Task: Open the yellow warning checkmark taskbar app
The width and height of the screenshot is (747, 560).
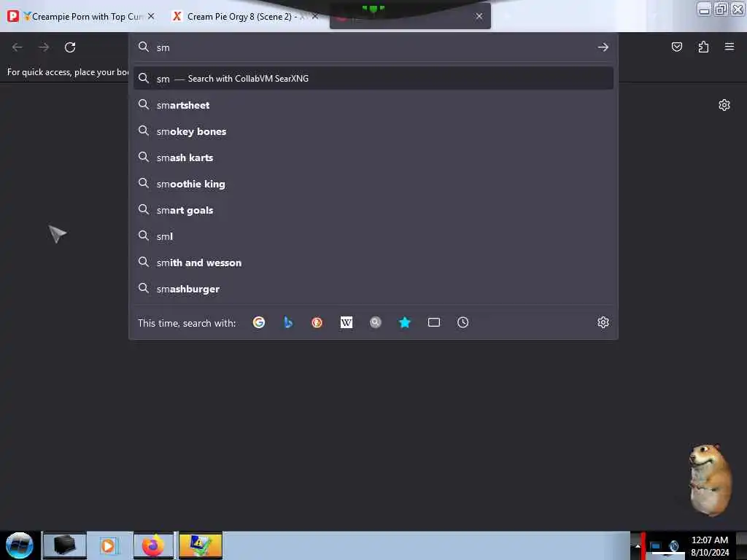Action: coord(200,545)
